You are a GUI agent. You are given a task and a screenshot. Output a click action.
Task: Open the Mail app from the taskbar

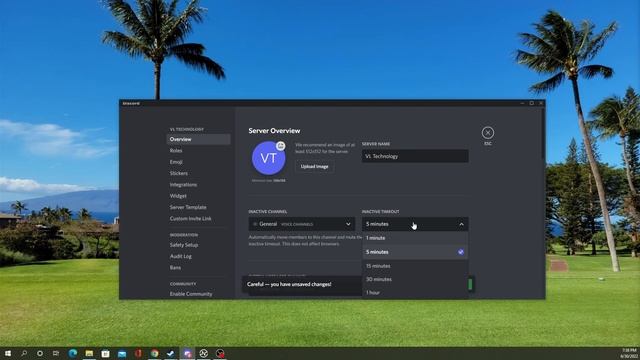(122, 353)
